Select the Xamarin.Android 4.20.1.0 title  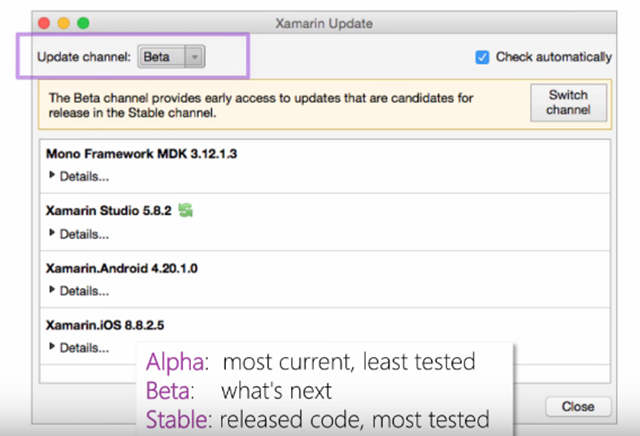coord(122,268)
